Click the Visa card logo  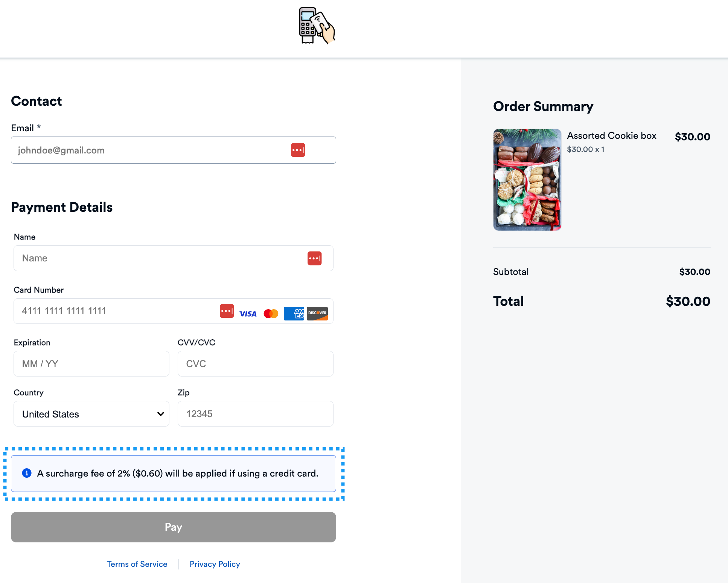click(x=248, y=314)
